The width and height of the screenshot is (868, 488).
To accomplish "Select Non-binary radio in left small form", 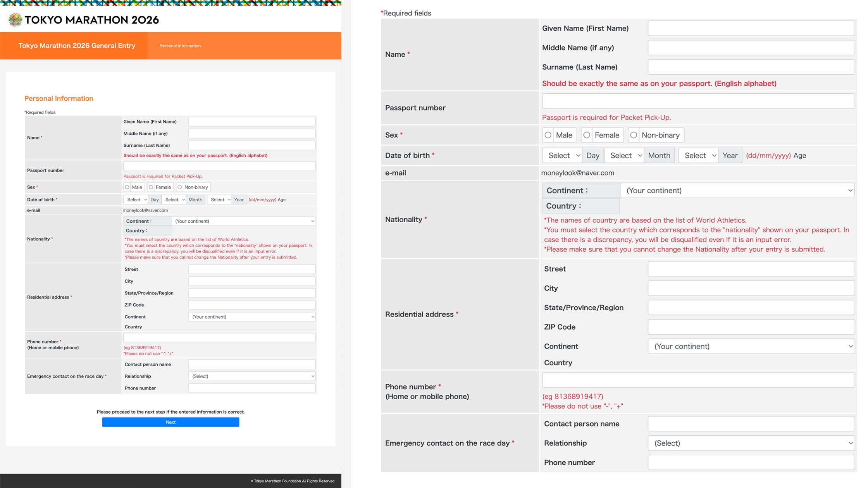I will pos(180,187).
